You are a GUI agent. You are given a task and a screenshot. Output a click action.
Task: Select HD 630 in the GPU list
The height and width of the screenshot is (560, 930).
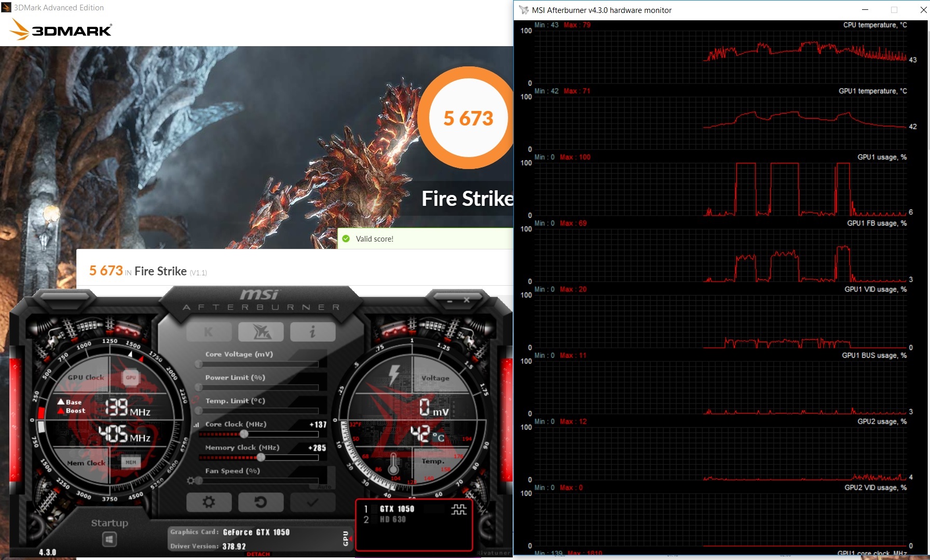(393, 520)
